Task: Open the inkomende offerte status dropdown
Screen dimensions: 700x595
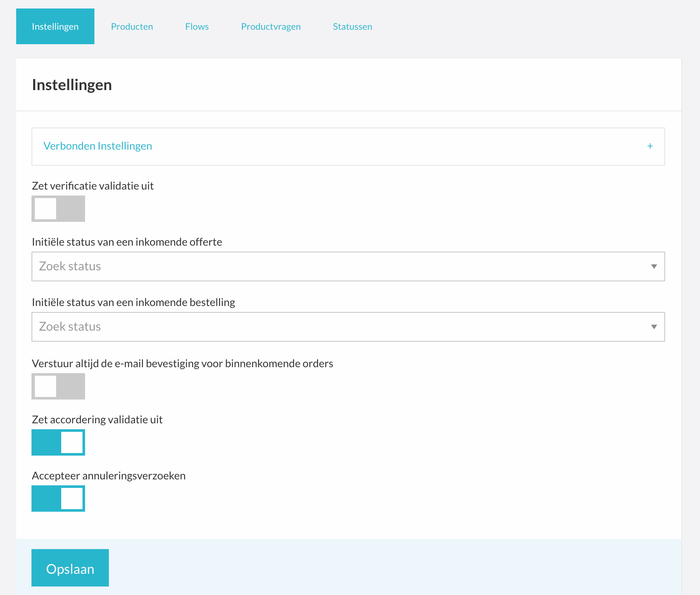Action: tap(348, 266)
